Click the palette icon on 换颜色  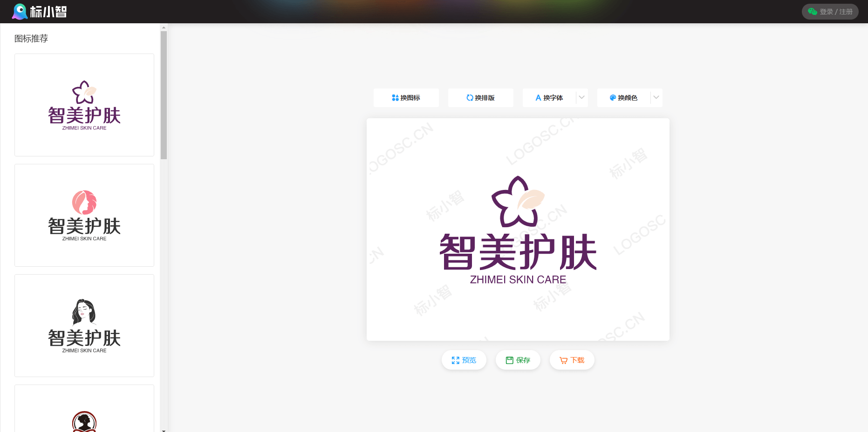point(612,98)
